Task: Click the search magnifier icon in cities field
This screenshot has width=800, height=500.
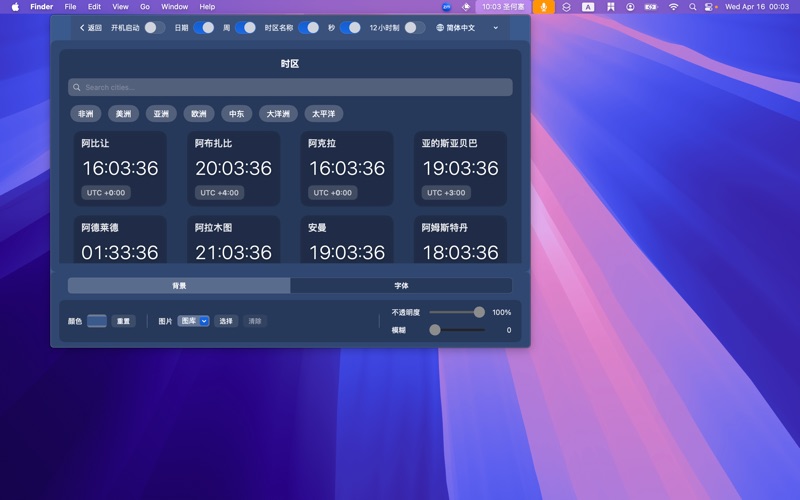Action: tap(78, 88)
